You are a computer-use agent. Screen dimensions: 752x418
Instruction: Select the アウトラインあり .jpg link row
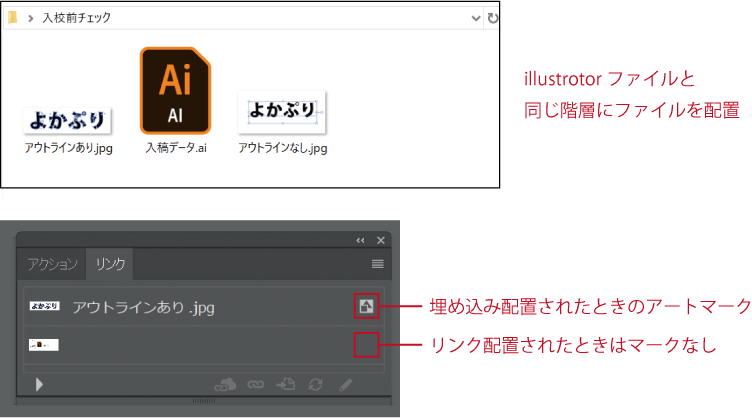[x=204, y=306]
